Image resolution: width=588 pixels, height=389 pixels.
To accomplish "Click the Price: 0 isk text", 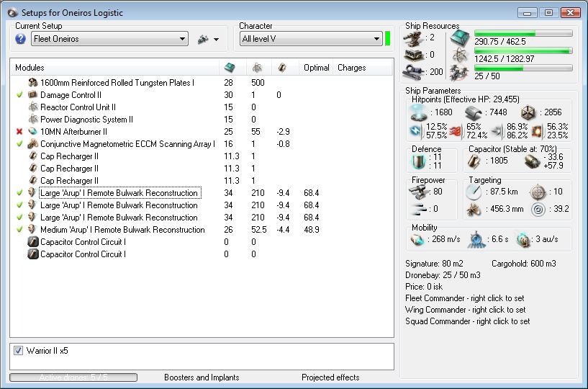I will [424, 287].
